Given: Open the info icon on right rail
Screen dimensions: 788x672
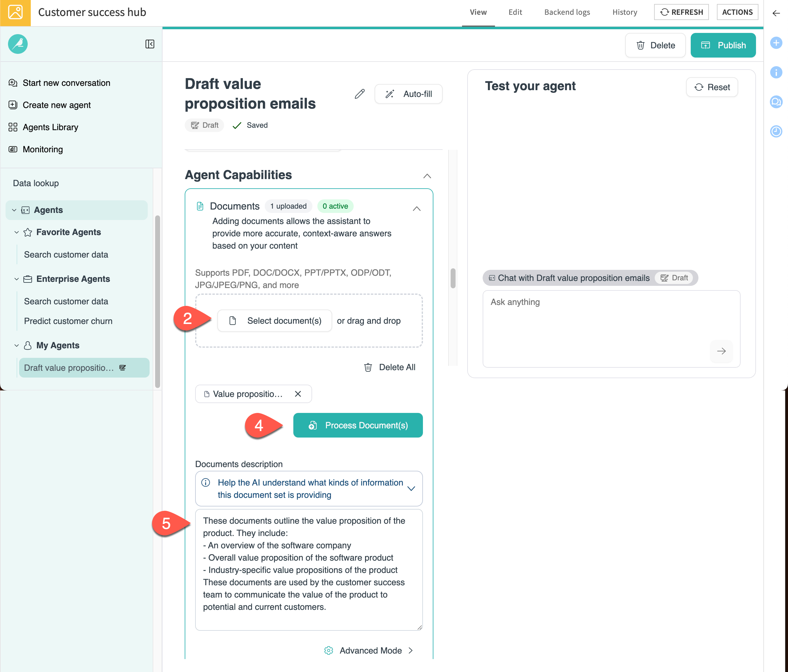Looking at the screenshot, I should [776, 72].
